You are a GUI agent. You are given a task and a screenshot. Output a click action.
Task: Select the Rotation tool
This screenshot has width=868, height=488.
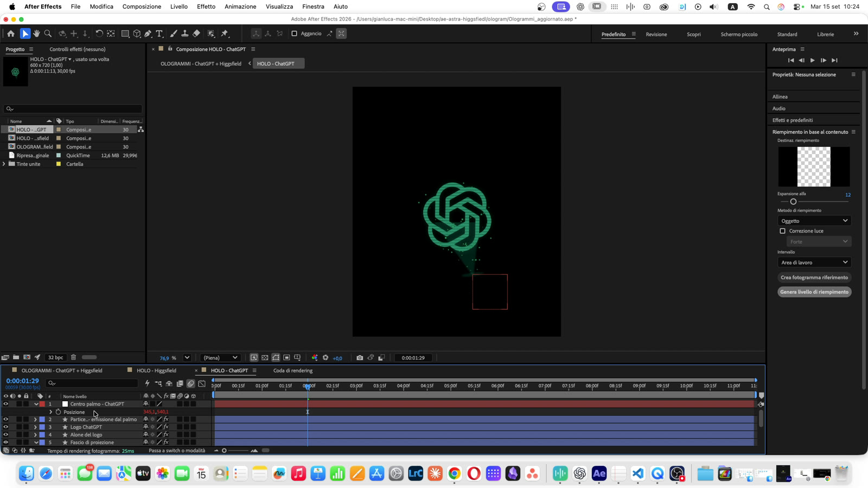coord(99,34)
